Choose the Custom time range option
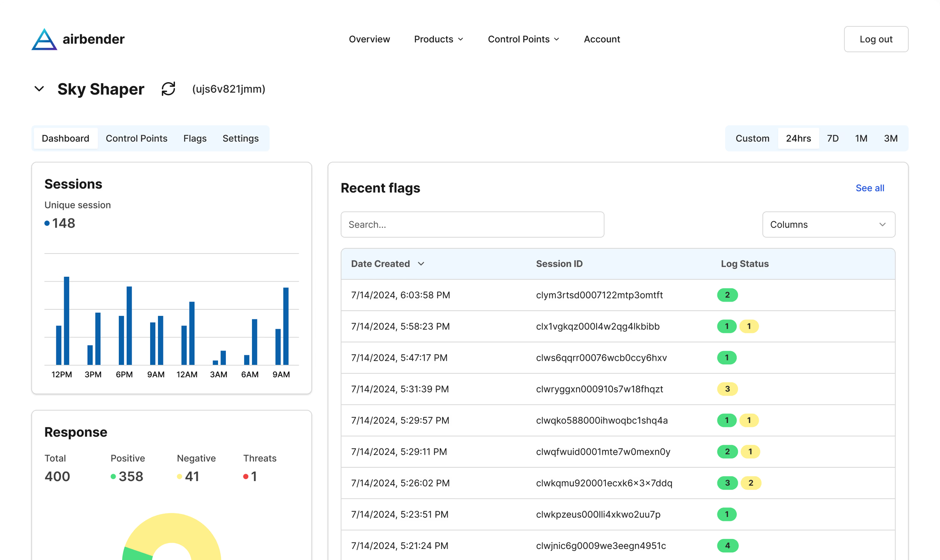Screen dimensions: 940x560 click(x=752, y=139)
